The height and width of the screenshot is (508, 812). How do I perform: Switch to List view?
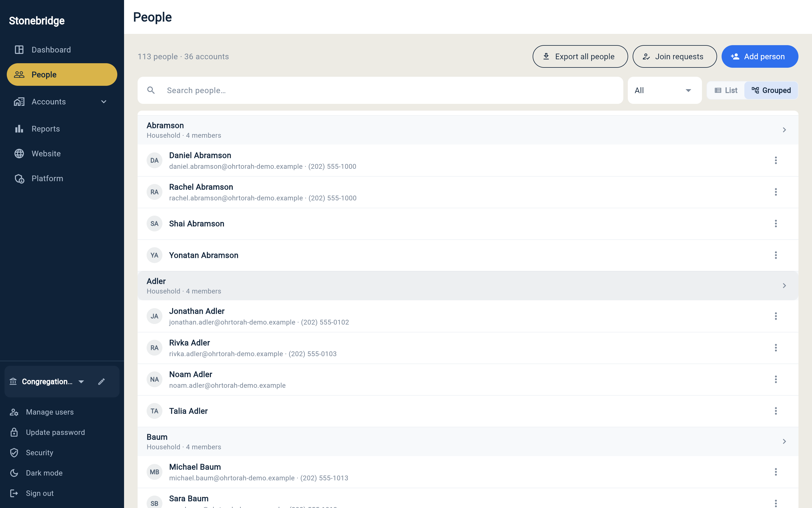tap(726, 90)
